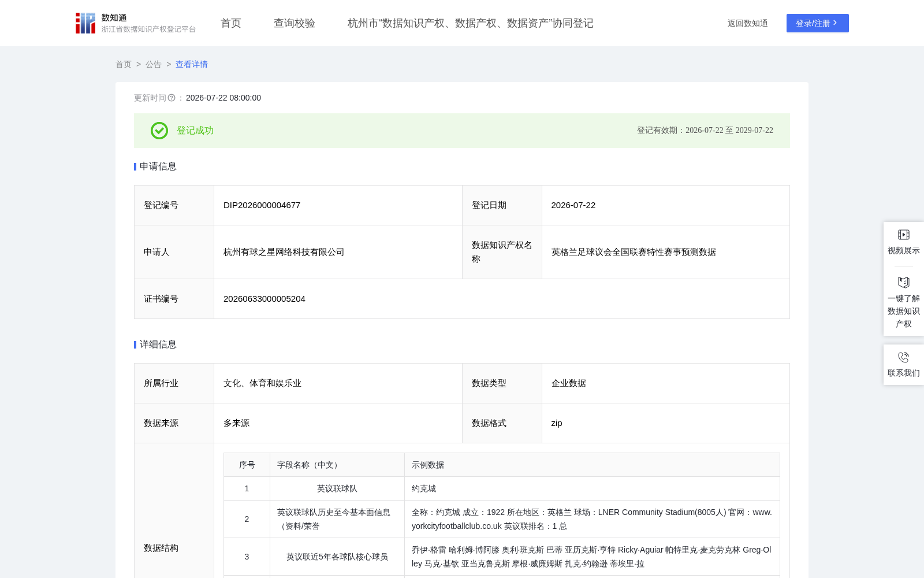Open the 首页 navigation tab
The image size is (924, 578).
(x=231, y=23)
